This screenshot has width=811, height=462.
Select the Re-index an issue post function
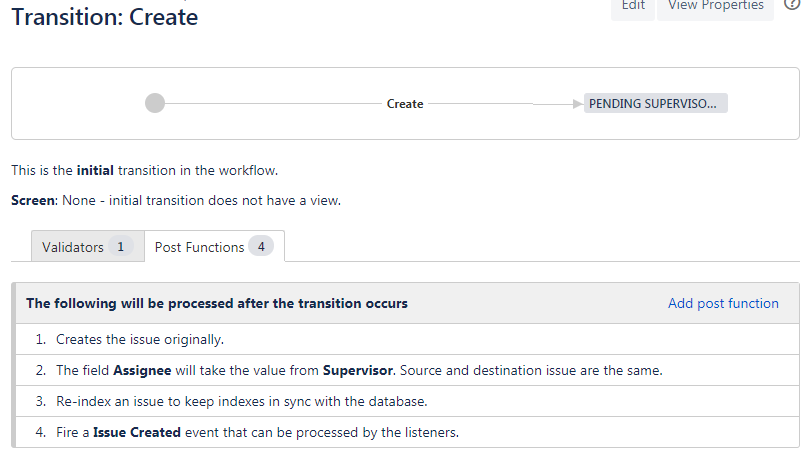tap(408, 401)
